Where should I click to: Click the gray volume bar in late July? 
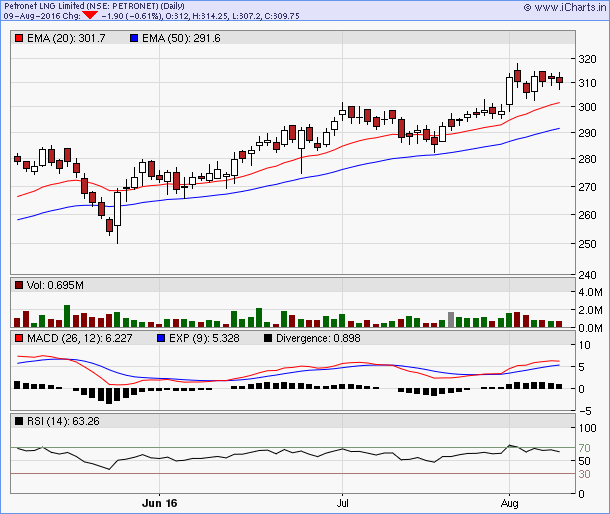coord(451,319)
